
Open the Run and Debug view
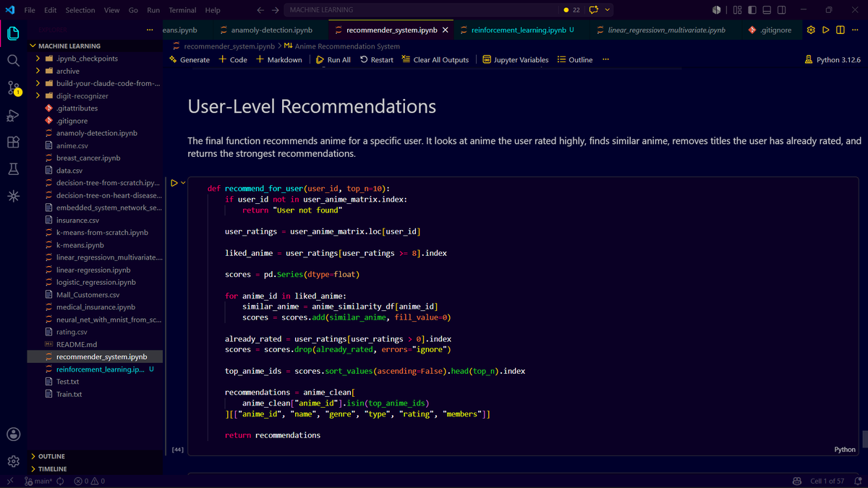pyautogui.click(x=13, y=116)
